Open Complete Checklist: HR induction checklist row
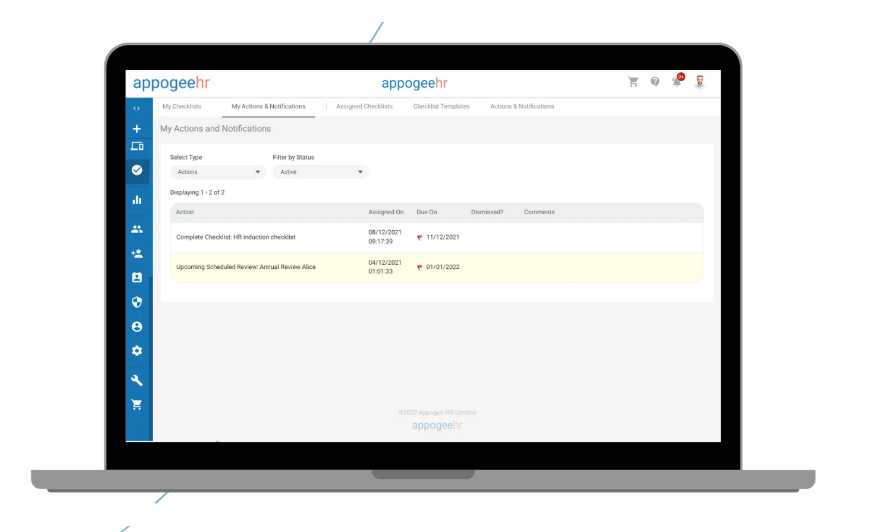Image resolution: width=871 pixels, height=532 pixels. point(236,237)
